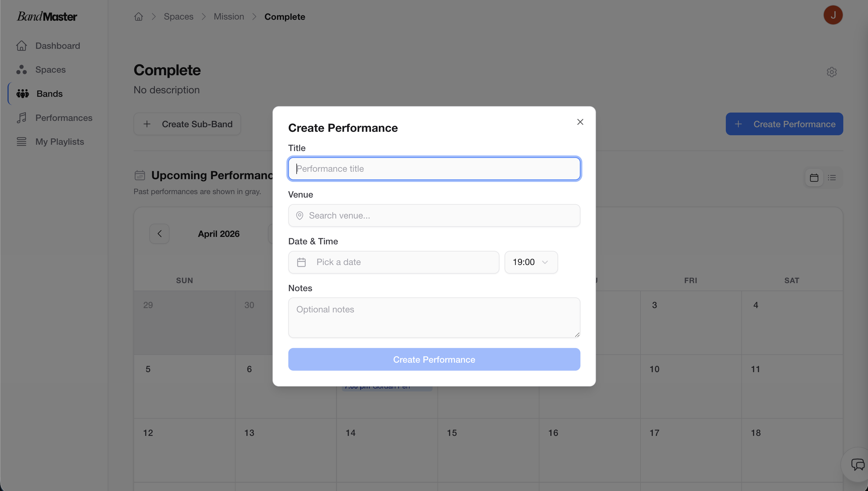
Task: Open the chat support bubble icon
Action: click(858, 464)
